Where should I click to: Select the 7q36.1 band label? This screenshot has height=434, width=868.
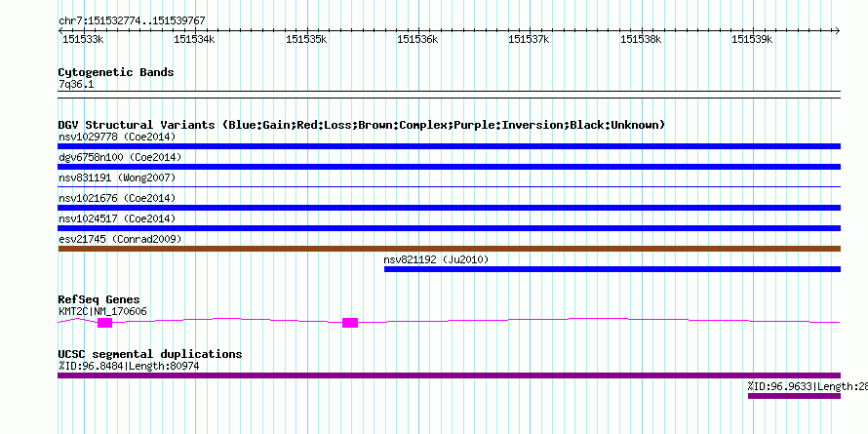[x=76, y=85]
